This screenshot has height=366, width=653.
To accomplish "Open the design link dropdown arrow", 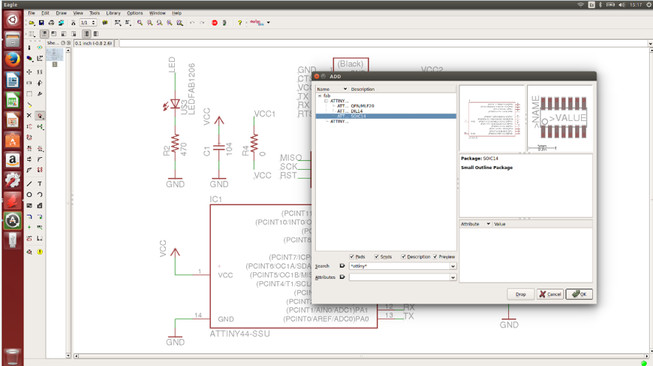I will coord(268,22).
